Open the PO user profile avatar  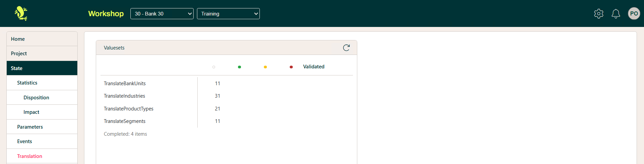pyautogui.click(x=634, y=13)
